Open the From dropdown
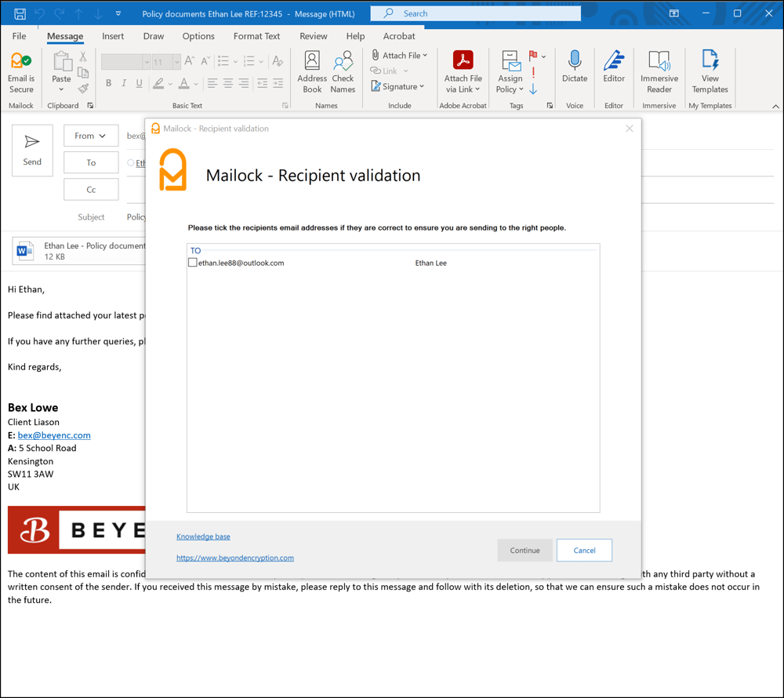The height and width of the screenshot is (698, 784). pyautogui.click(x=90, y=135)
